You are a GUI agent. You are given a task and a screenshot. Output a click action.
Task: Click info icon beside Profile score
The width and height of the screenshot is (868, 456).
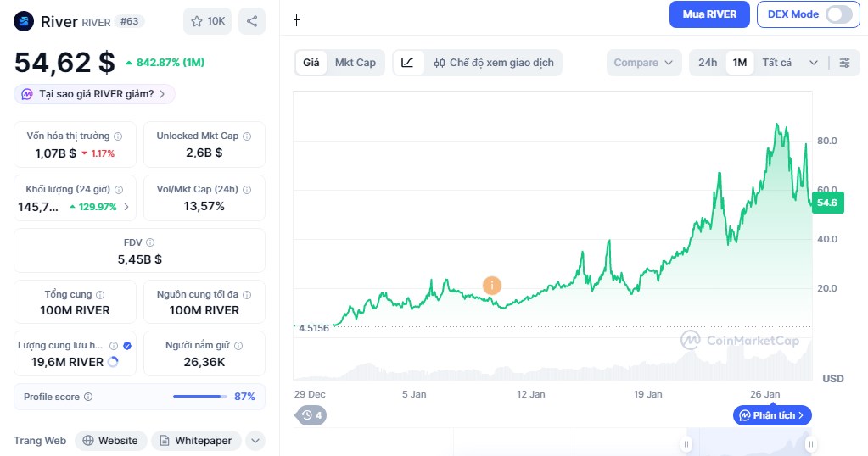[x=88, y=397]
